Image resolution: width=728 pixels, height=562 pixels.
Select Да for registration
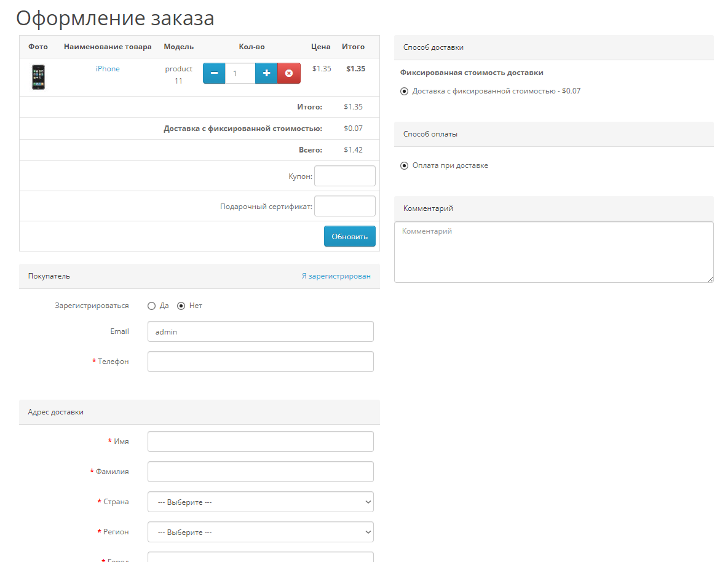[x=152, y=306]
